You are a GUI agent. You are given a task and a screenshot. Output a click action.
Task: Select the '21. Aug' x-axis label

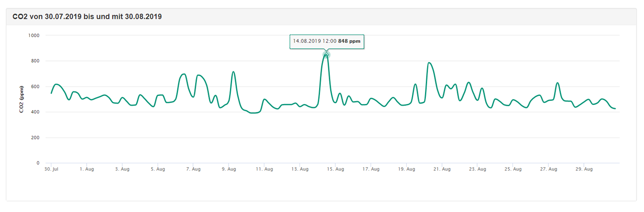442,169
